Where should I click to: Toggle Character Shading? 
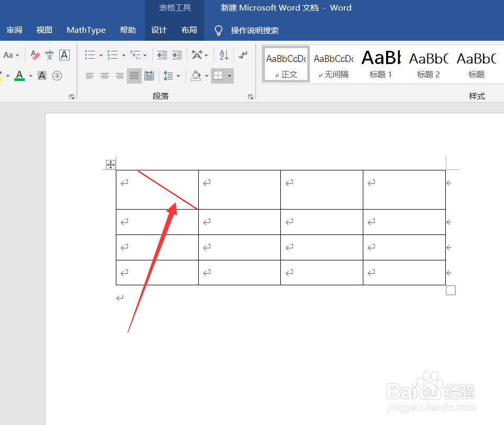tap(42, 76)
